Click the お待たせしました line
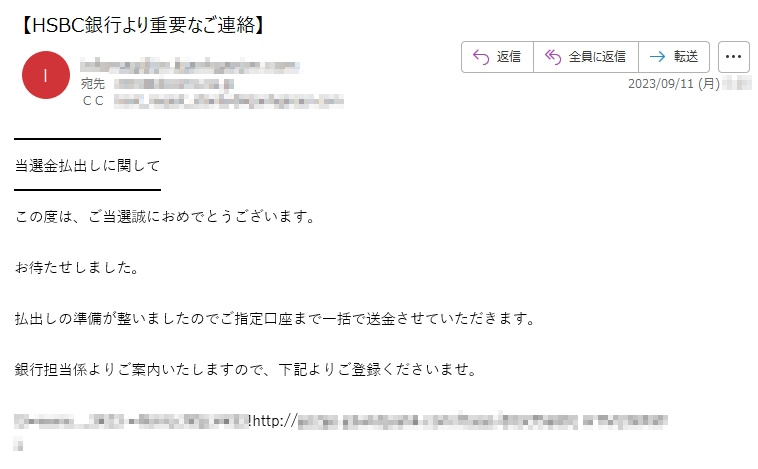The image size is (758, 469). coord(77,267)
